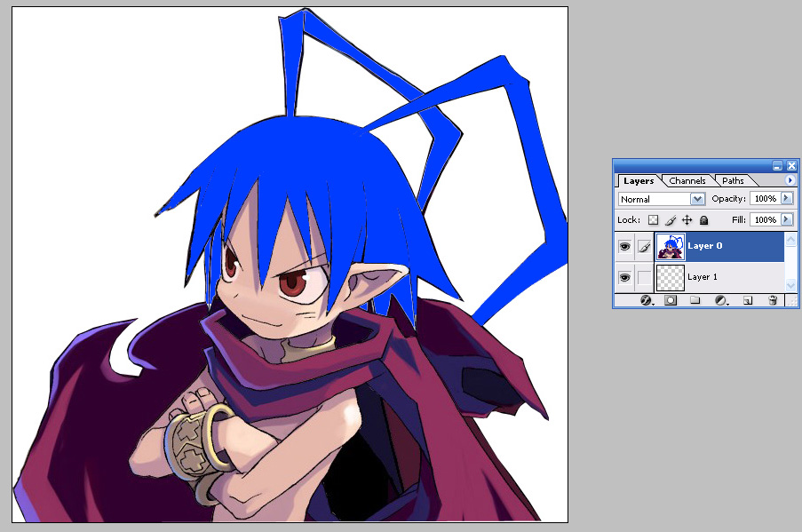Viewport: 802px width, 532px height.
Task: Open the Layers palette options menu
Action: coord(790,180)
